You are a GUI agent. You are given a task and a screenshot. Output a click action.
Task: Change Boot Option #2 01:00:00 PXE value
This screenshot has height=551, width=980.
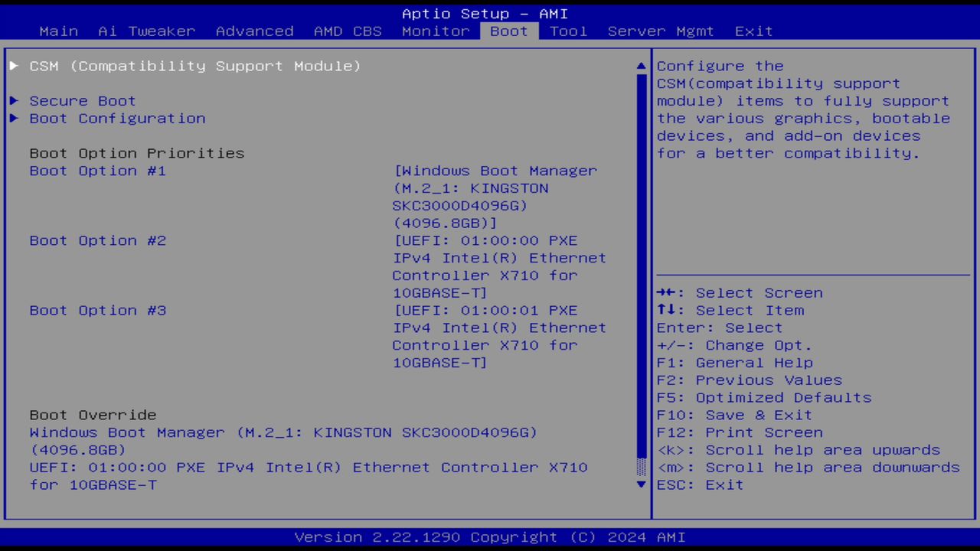[x=499, y=266]
